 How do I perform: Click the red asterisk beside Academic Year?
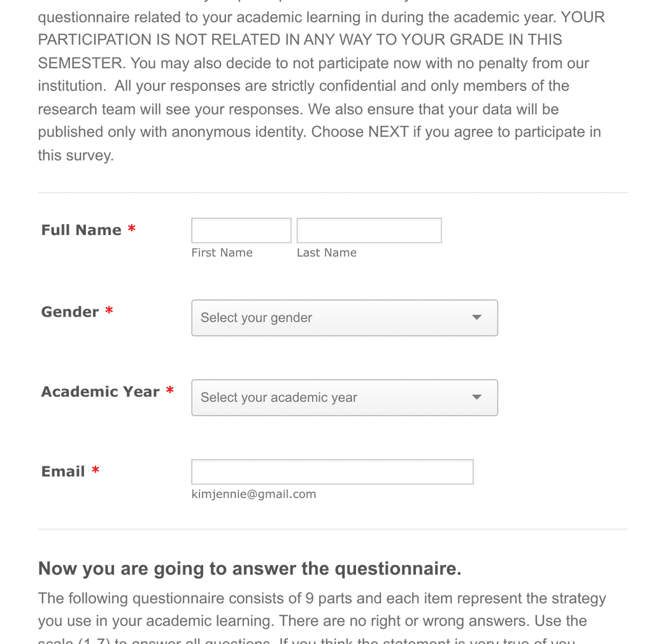pyautogui.click(x=169, y=391)
